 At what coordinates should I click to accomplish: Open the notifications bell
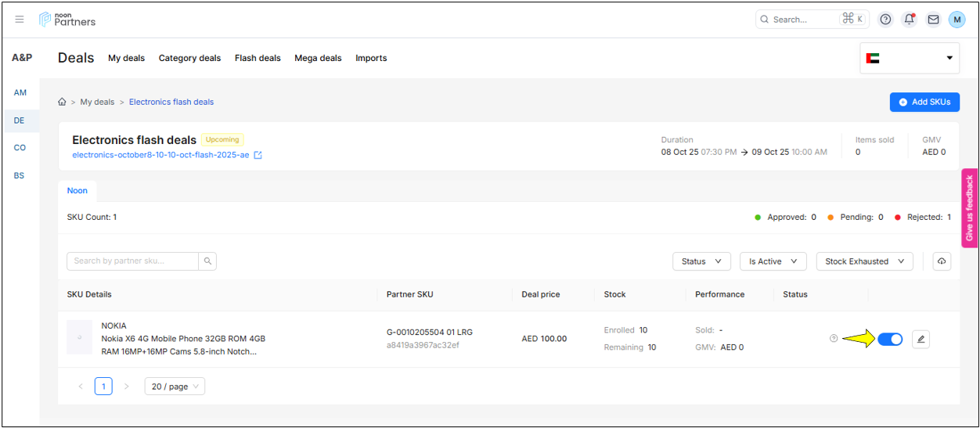point(909,20)
